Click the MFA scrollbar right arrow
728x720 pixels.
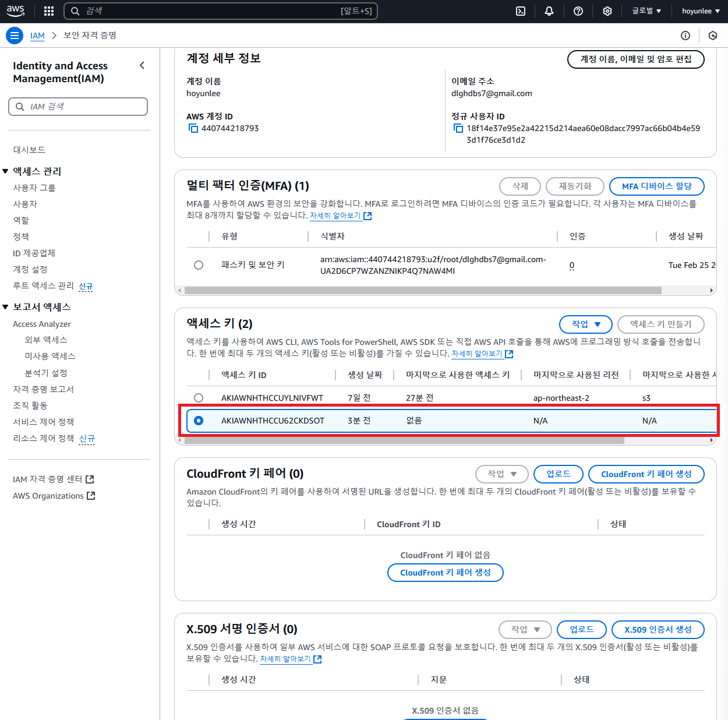tap(712, 290)
